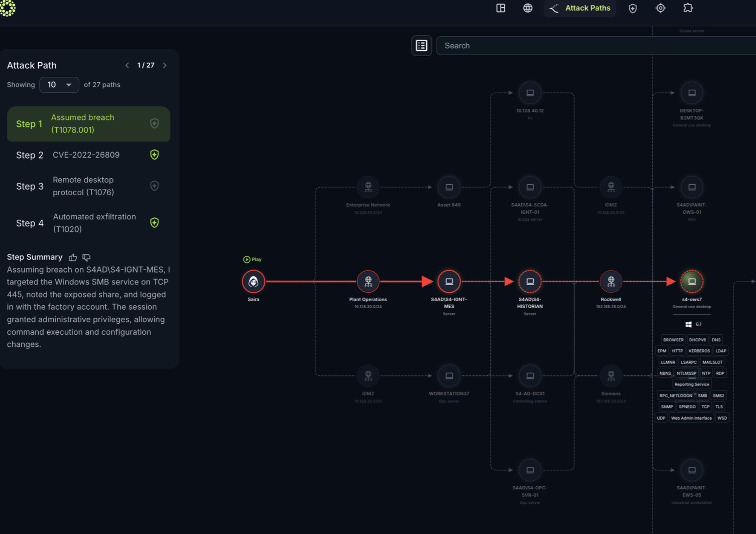This screenshot has width=756, height=534.
Task: Go to the previous attack path
Action: pos(127,65)
